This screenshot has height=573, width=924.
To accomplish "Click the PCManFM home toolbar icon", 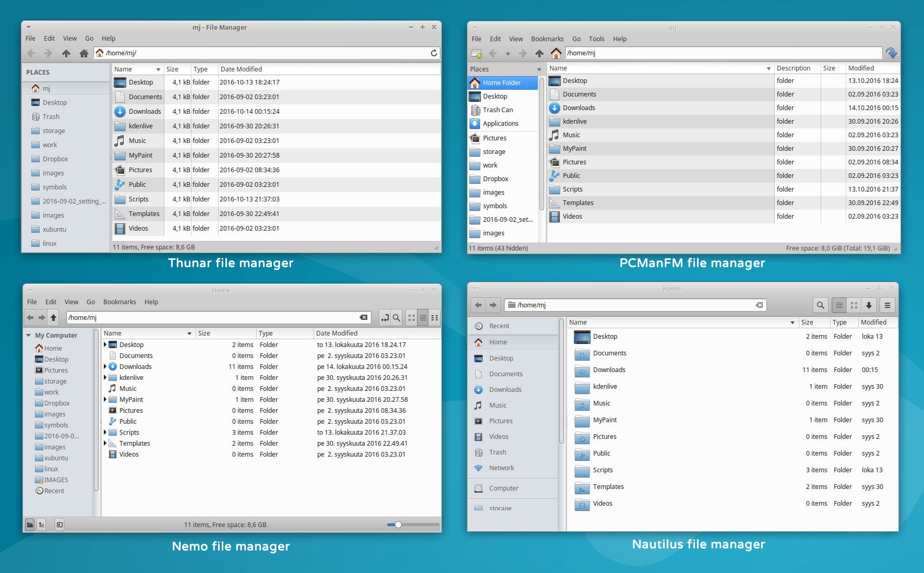I will [x=556, y=53].
